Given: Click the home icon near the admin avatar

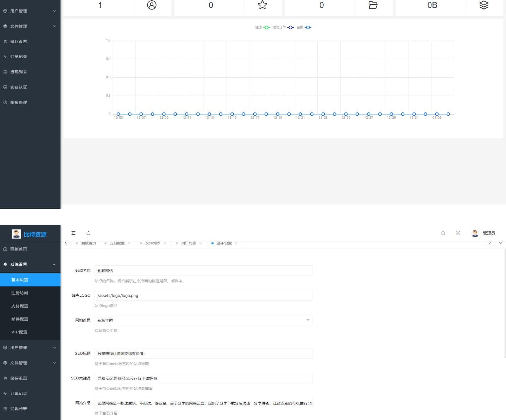Looking at the screenshot, I should (x=443, y=233).
